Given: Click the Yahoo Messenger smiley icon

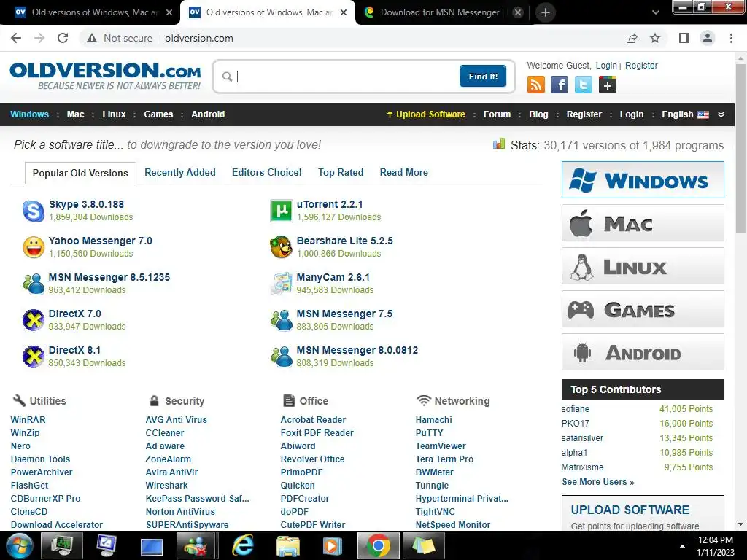Looking at the screenshot, I should (x=34, y=247).
